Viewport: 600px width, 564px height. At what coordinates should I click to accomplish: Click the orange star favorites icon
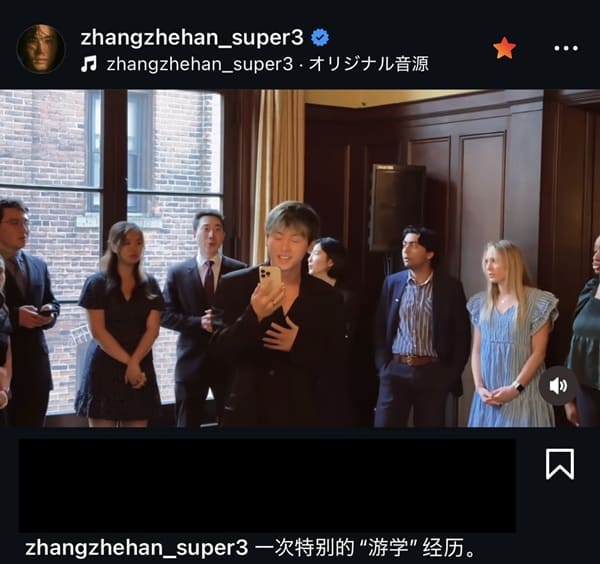(504, 48)
